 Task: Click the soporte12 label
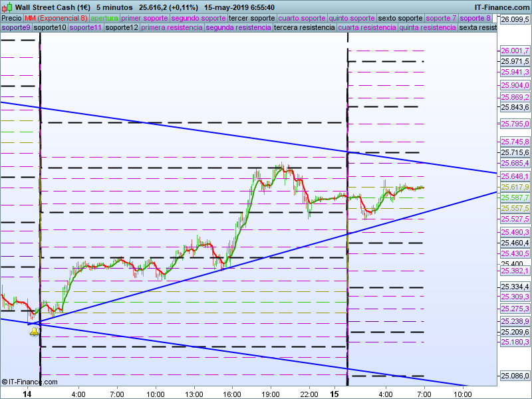[122, 27]
